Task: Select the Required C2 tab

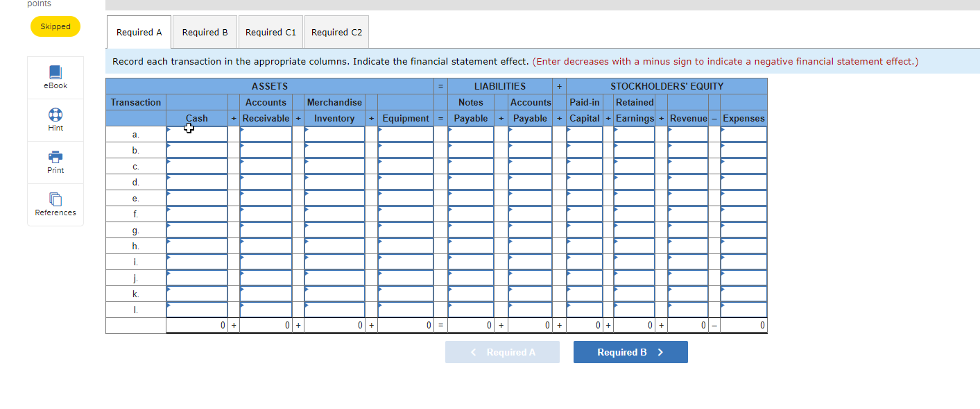Action: click(x=336, y=31)
